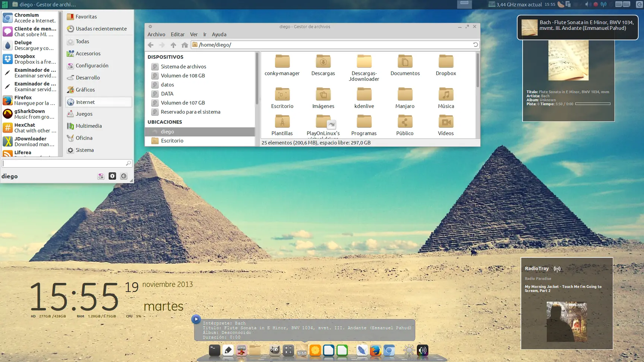Screen dimensions: 644x362
Task: Open GIMP from the dock
Action: pyautogui.click(x=275, y=350)
